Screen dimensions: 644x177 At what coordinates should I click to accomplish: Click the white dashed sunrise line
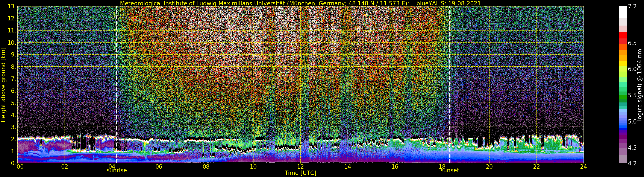coord(117,75)
